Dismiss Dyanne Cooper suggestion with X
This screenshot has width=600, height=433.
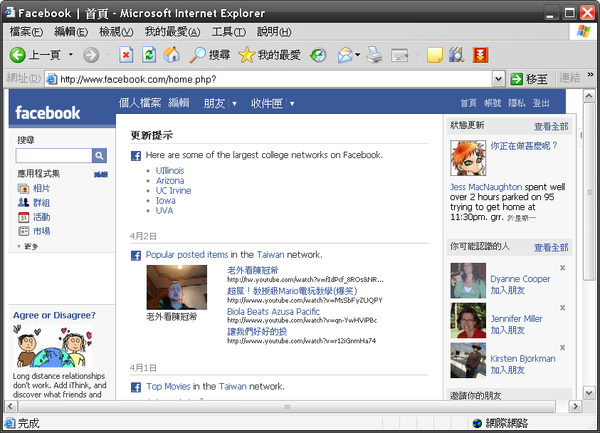point(562,268)
